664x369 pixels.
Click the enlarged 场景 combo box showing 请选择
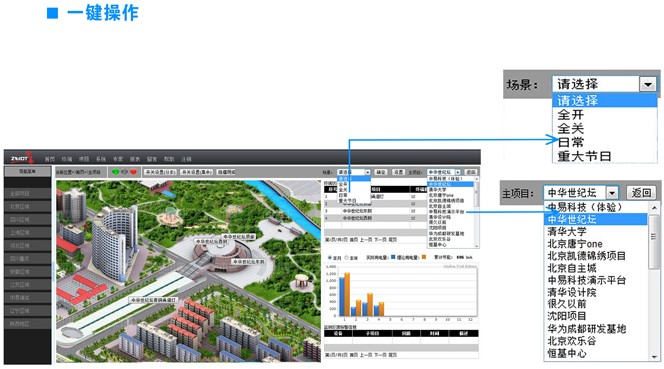point(604,84)
